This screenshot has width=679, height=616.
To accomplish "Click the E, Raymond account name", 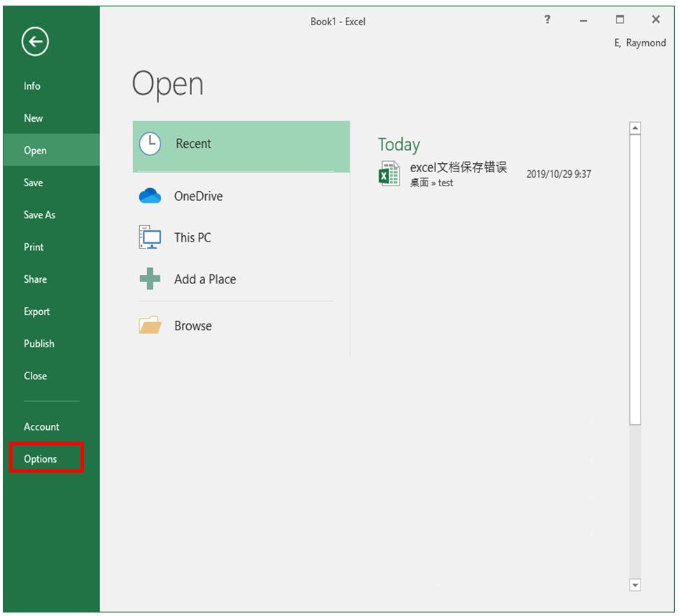I will tap(640, 43).
